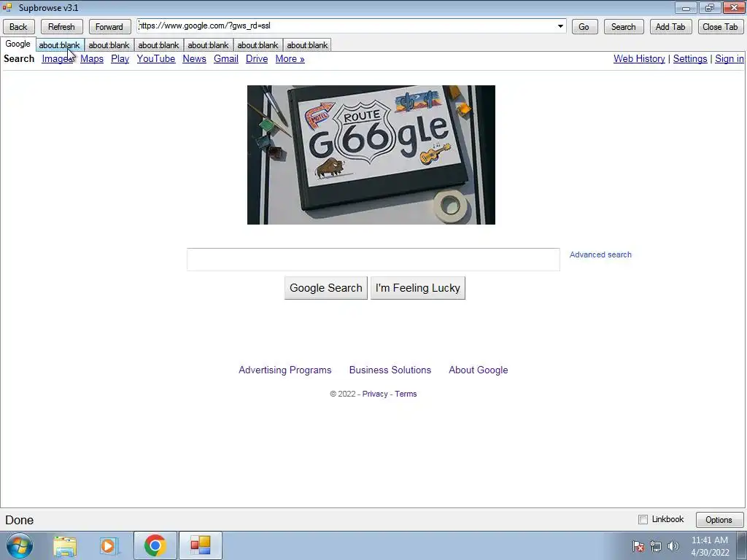Open the Google Settings link
The image size is (747, 560).
[x=690, y=58]
